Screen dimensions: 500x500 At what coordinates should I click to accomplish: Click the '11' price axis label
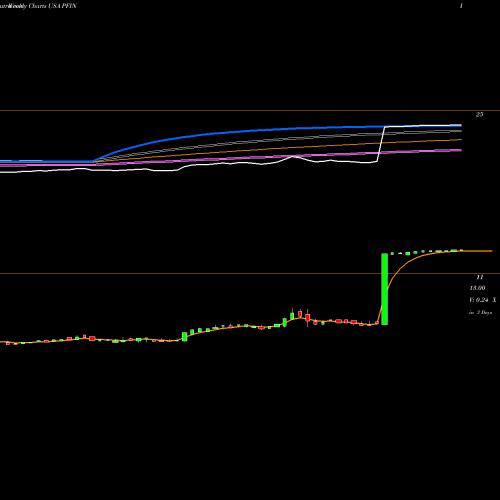coord(480,277)
